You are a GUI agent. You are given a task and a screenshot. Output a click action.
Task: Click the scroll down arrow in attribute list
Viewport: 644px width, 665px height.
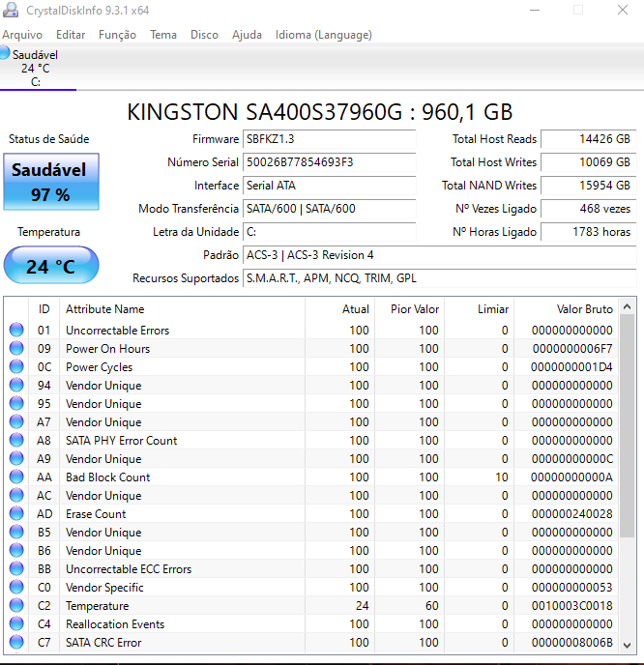[627, 645]
